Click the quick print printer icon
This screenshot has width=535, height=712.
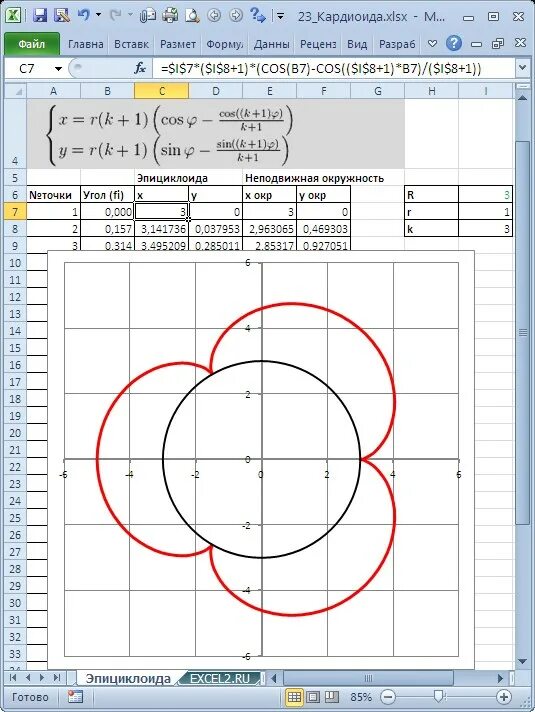[170, 16]
